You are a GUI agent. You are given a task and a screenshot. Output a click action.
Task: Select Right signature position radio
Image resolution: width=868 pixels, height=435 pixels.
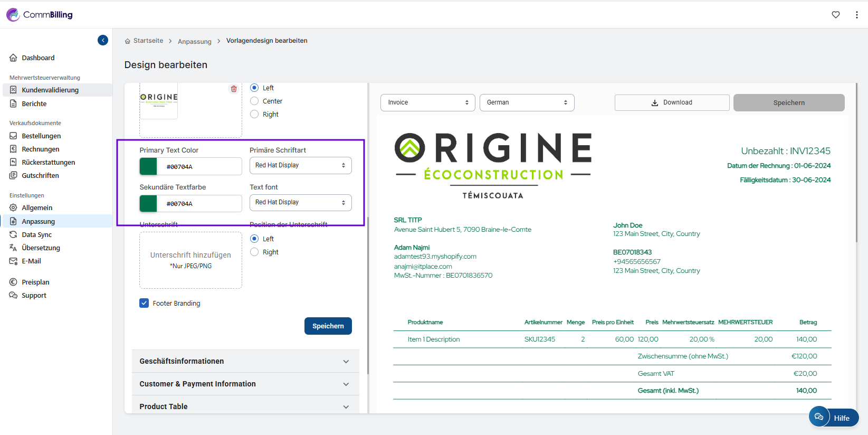[254, 252]
